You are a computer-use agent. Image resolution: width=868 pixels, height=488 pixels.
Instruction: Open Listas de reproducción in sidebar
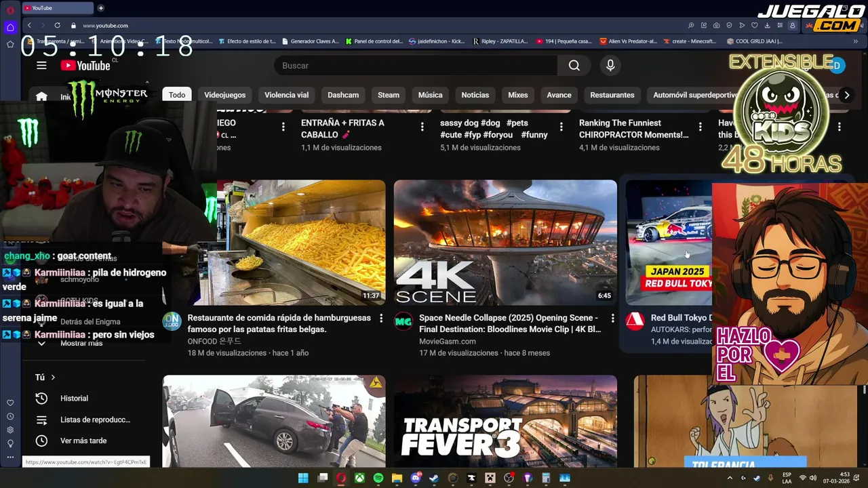point(95,420)
